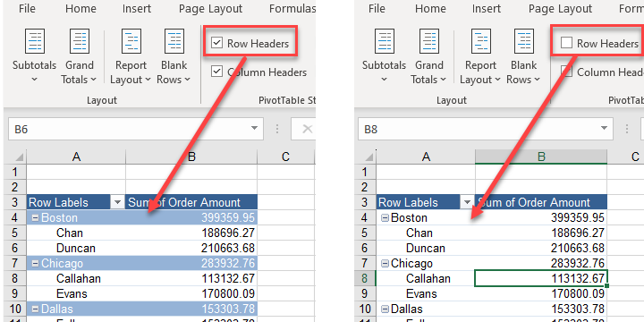Switch to Insert tab in right window

point(487,8)
